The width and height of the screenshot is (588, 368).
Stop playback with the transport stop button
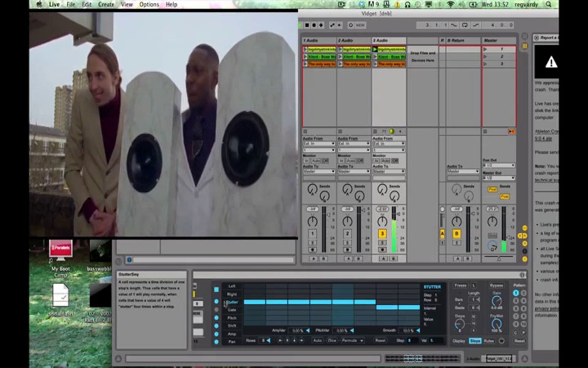point(307,25)
